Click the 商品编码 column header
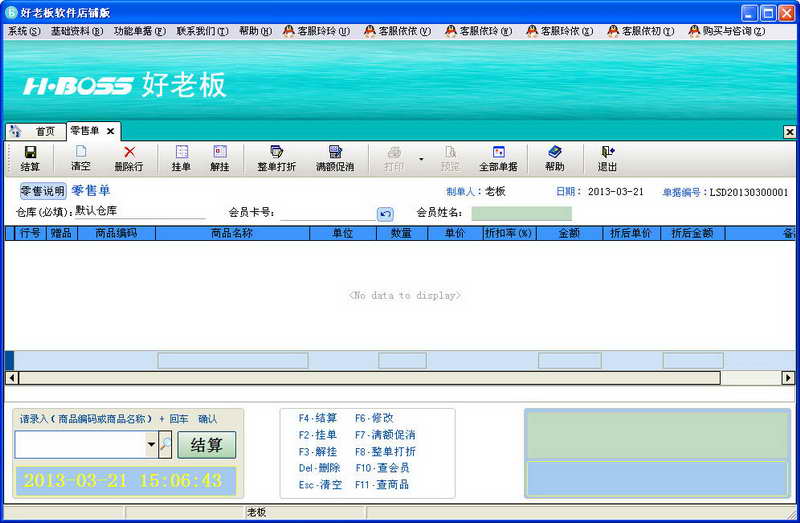The height and width of the screenshot is (523, 800). 117,233
